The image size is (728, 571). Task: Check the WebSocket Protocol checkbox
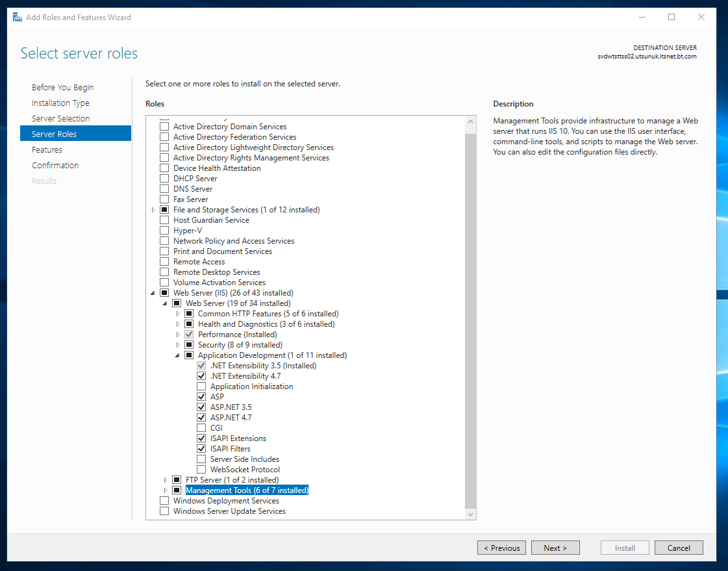[x=201, y=469]
